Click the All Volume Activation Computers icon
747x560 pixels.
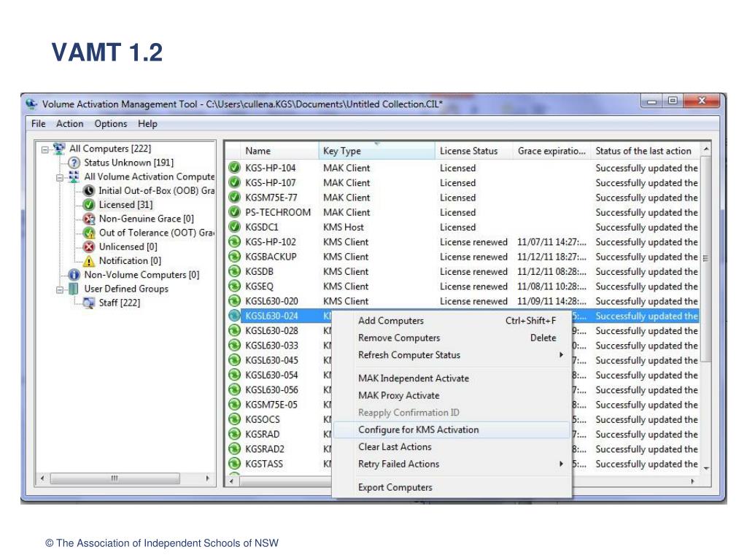click(74, 176)
